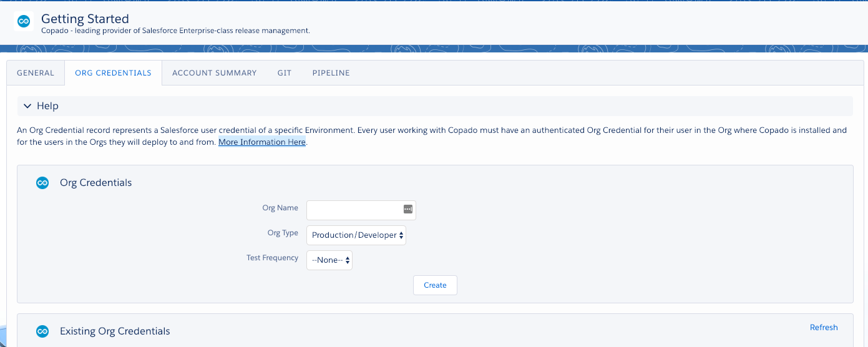The height and width of the screenshot is (347, 868).
Task: Select the Org Credentials tab
Action: point(113,73)
